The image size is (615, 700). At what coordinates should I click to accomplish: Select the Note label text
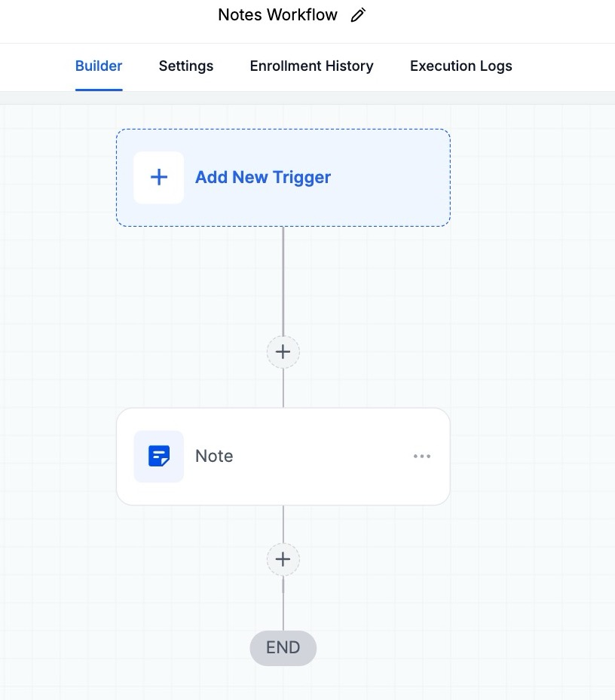[x=214, y=457]
